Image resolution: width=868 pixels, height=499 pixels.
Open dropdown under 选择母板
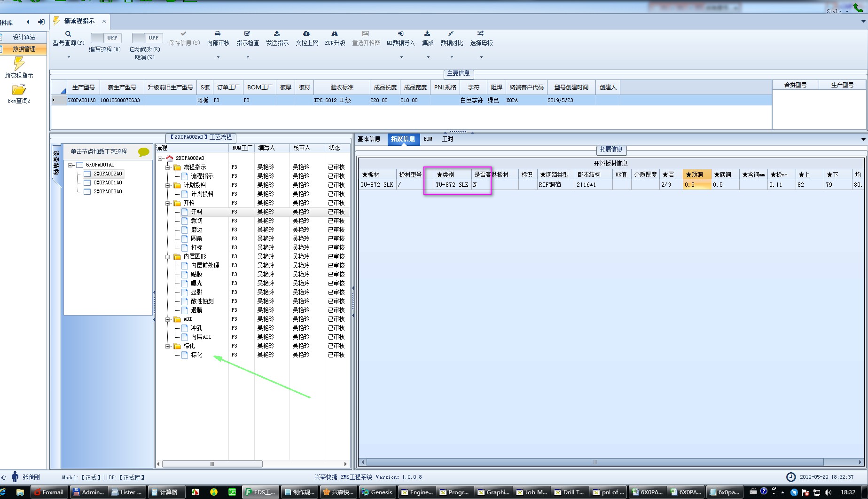481,57
